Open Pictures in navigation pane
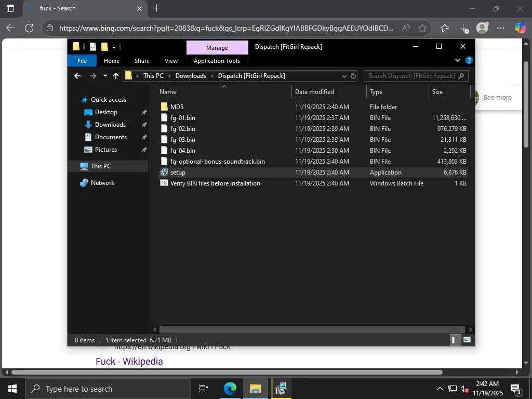The height and width of the screenshot is (399, 532). coord(105,150)
